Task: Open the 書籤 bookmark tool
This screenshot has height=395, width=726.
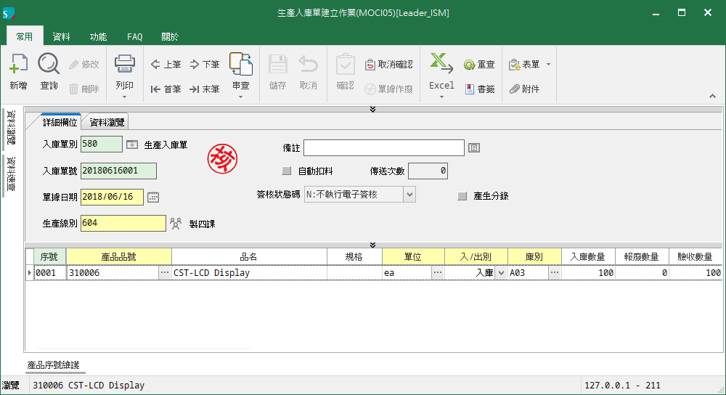Action: (x=480, y=89)
